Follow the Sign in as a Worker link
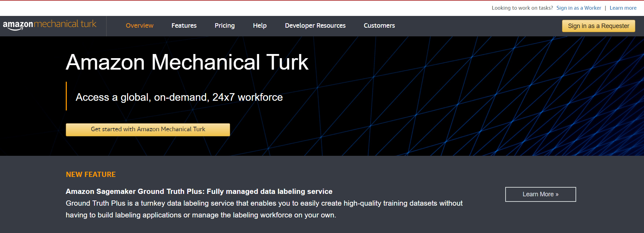The height and width of the screenshot is (233, 644). (579, 8)
